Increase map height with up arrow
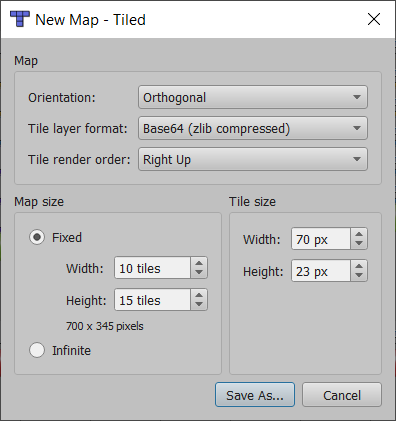 click(x=199, y=295)
